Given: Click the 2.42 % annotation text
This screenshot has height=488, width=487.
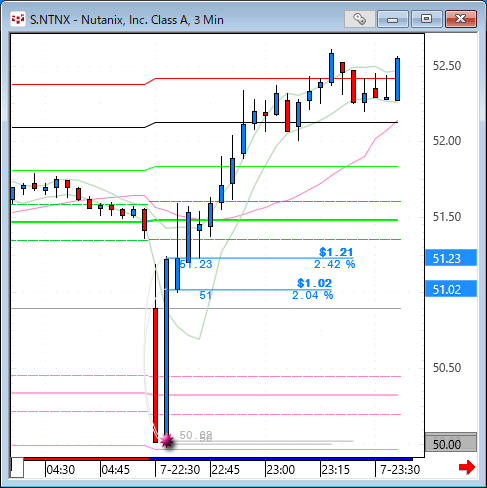Looking at the screenshot, I should (334, 264).
